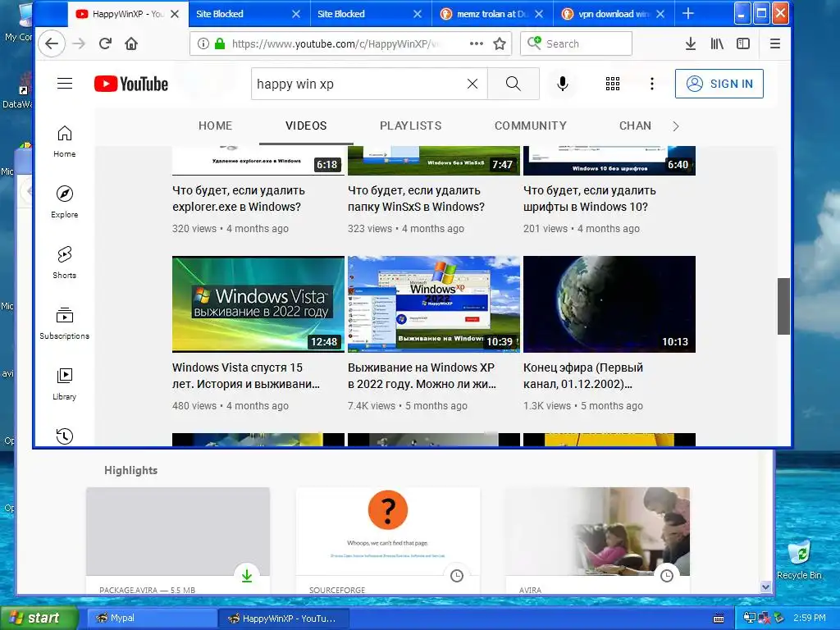Open the 'Конец эфира' video title

583,376
